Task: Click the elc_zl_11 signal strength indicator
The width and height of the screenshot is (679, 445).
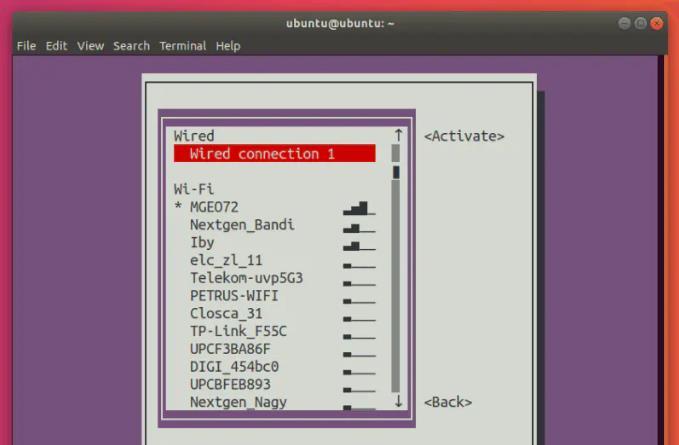Action: 359,266
